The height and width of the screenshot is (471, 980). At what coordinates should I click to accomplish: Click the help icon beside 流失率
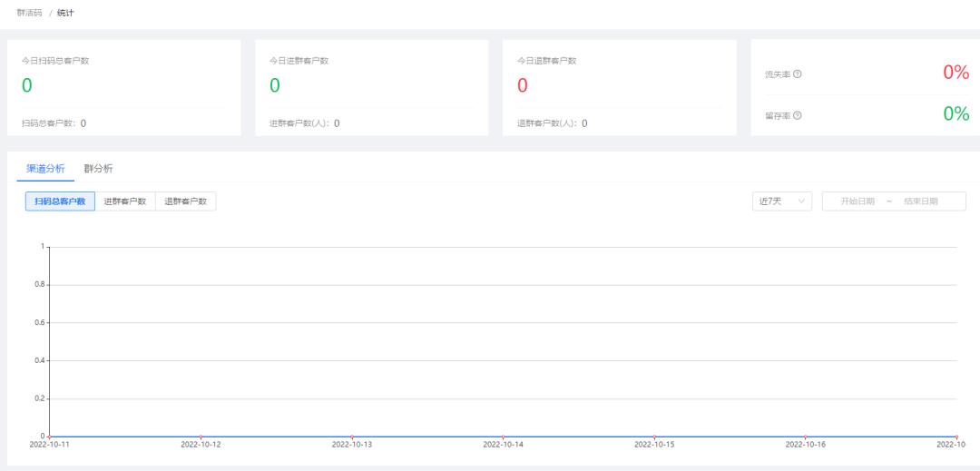pos(797,74)
